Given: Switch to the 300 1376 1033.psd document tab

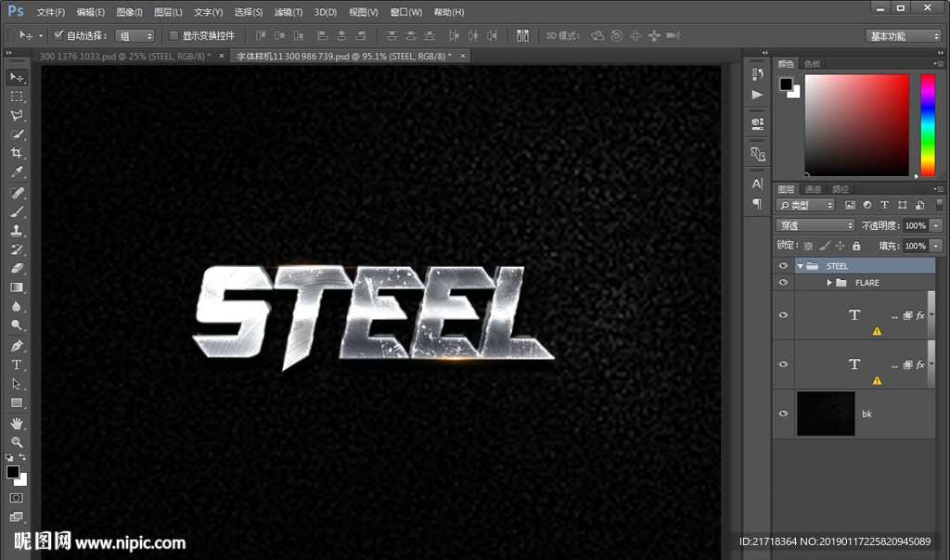Looking at the screenshot, I should (x=125, y=57).
